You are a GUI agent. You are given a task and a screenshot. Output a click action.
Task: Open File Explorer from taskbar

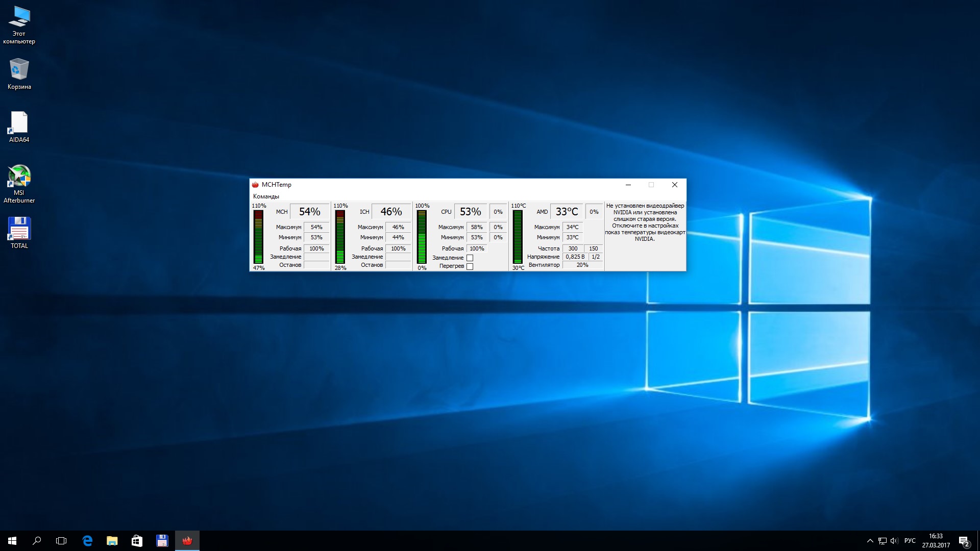tap(112, 541)
